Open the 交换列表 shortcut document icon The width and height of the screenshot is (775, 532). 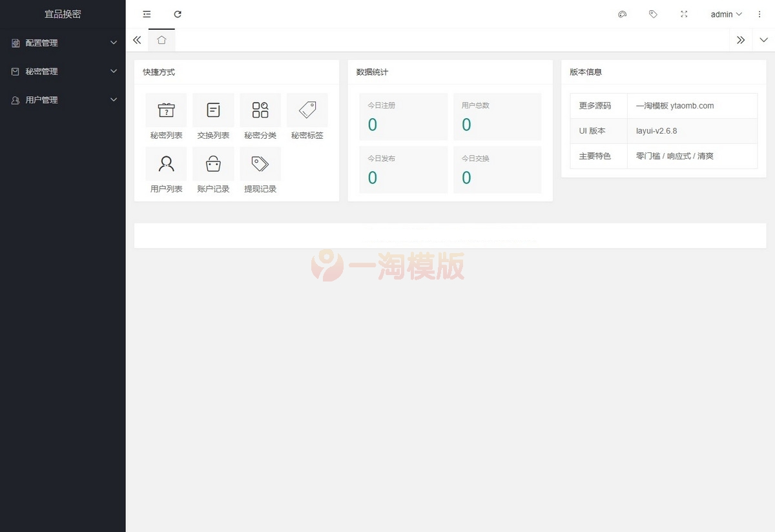[213, 110]
